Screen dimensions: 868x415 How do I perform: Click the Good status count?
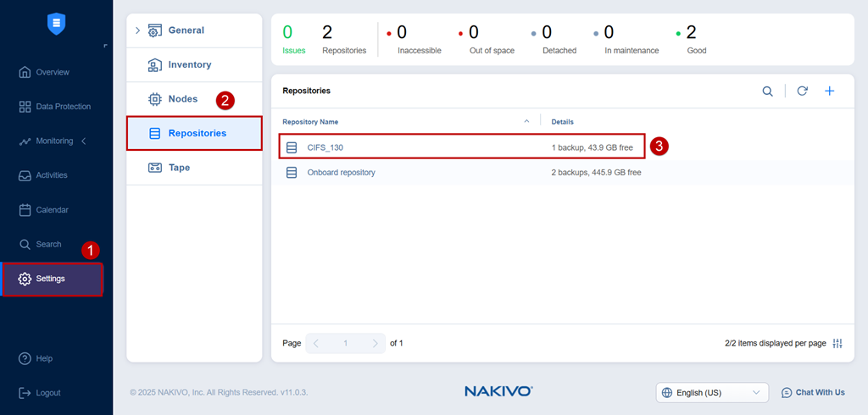(x=693, y=39)
